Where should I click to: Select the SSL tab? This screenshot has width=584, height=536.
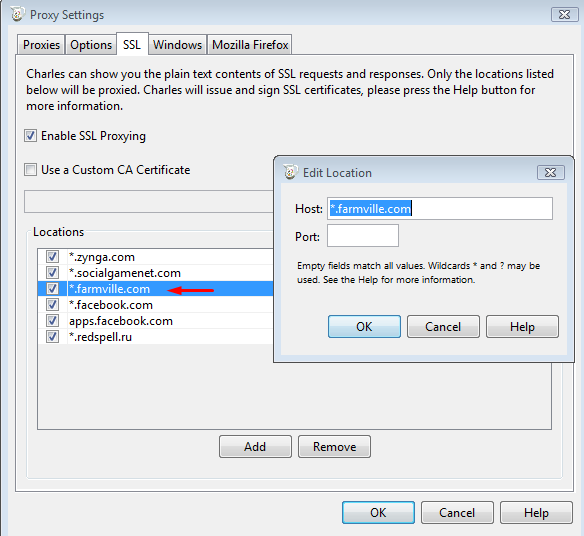[132, 44]
